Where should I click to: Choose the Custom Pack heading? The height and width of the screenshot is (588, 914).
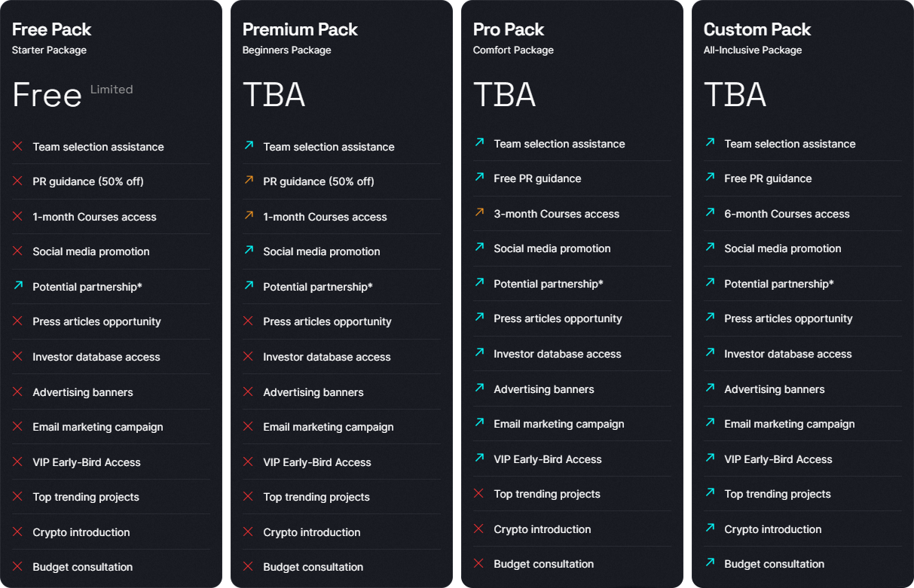(x=757, y=29)
